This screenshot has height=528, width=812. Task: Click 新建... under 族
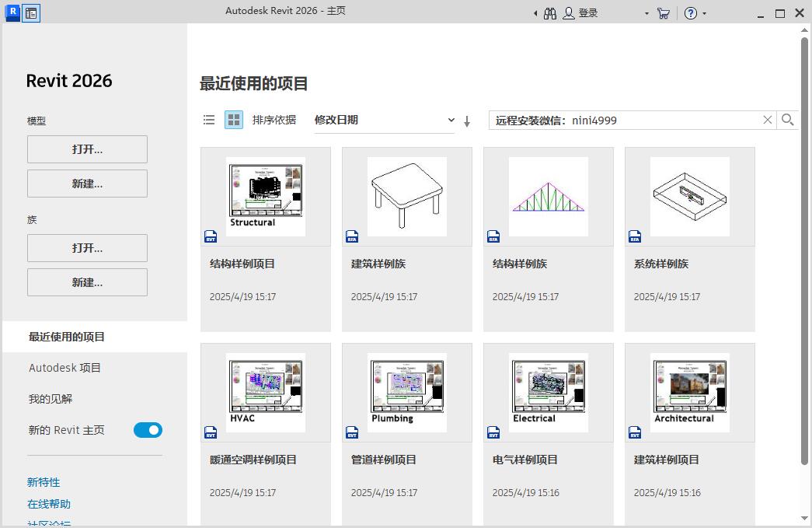pos(87,282)
